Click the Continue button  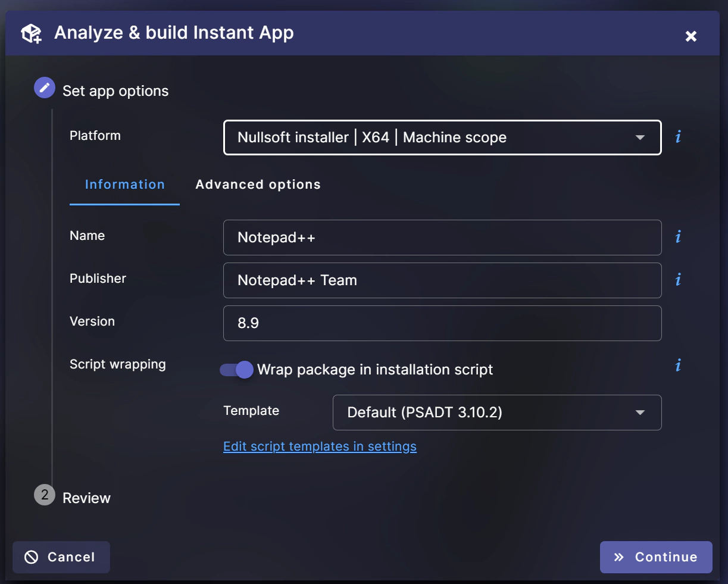[656, 557]
